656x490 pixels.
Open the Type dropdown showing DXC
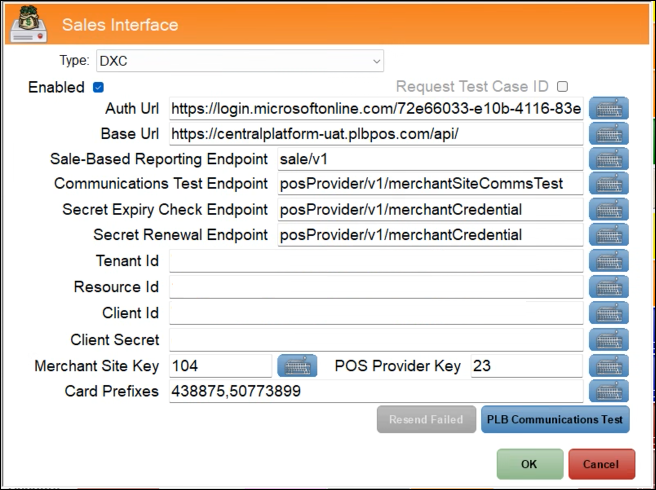click(240, 62)
